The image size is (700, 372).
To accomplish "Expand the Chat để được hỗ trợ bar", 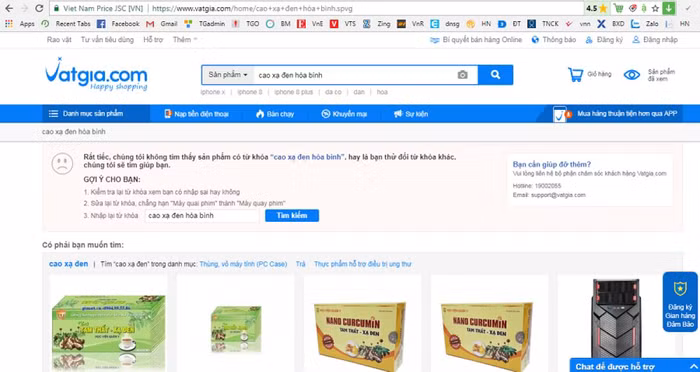I will (x=635, y=366).
